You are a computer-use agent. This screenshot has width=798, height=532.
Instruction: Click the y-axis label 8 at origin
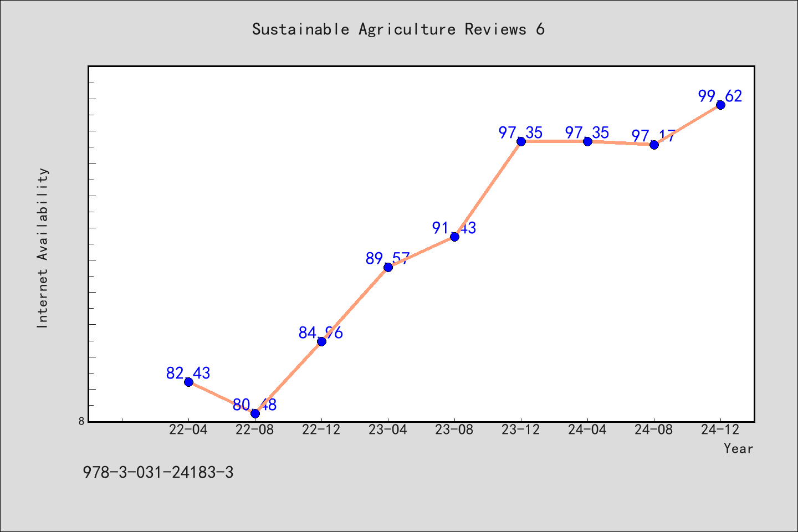[81, 421]
